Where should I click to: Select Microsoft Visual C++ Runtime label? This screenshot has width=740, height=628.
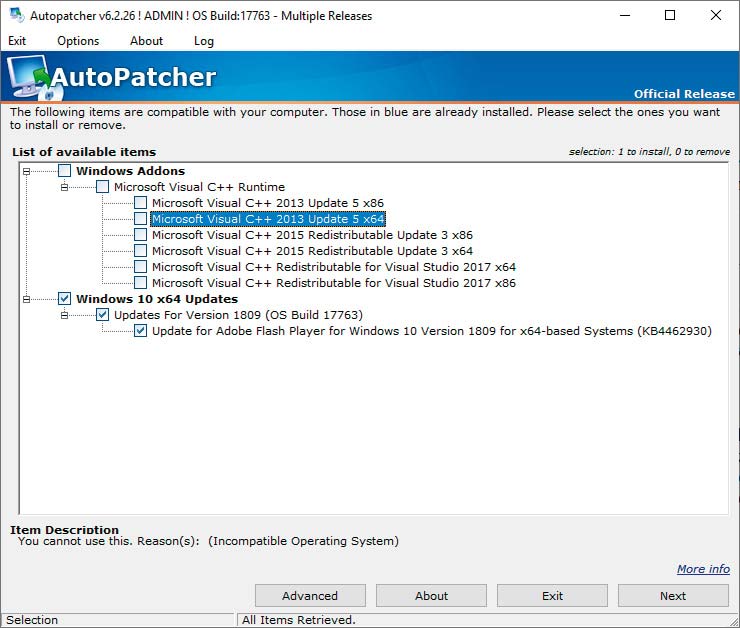point(199,187)
